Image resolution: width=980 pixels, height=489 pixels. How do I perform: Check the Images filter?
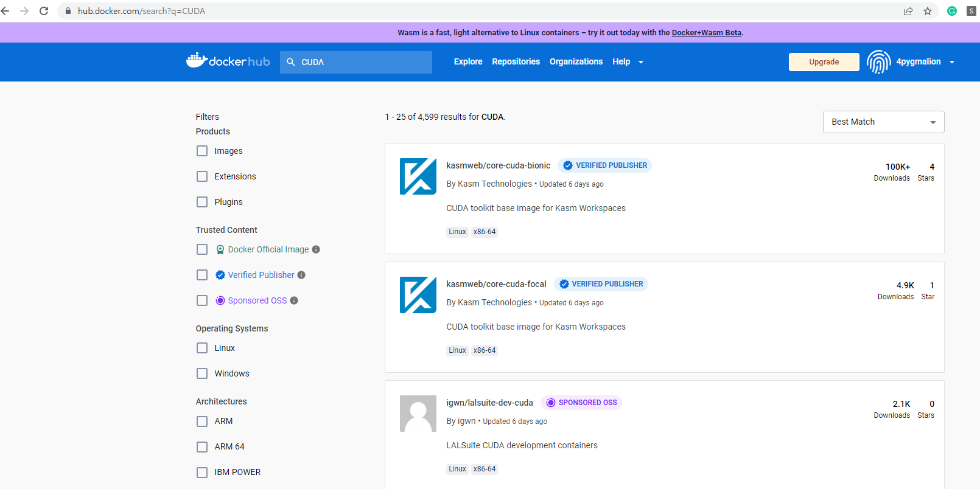pos(202,151)
